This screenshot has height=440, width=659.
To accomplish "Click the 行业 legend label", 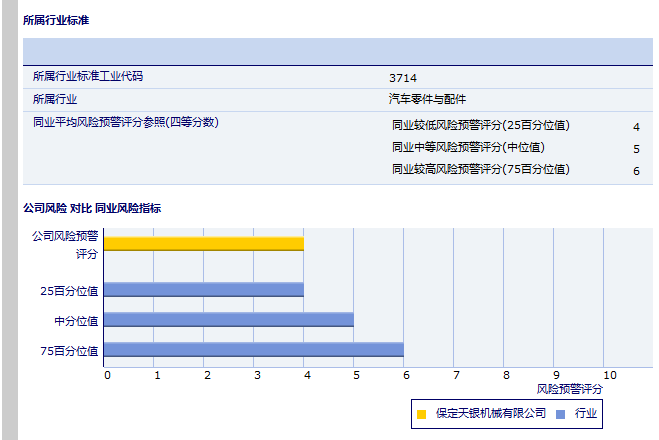I will [x=586, y=413].
